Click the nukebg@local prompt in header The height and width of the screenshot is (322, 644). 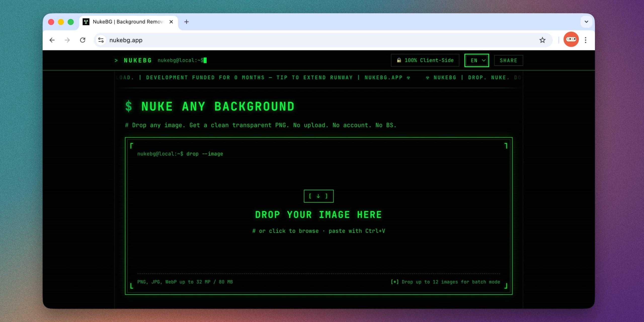[x=181, y=60]
